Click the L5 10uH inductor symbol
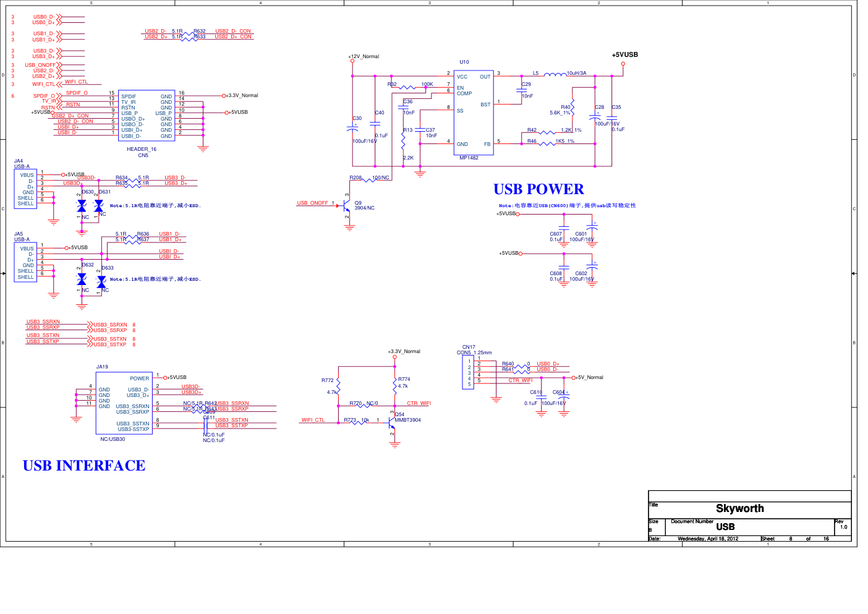 (x=555, y=75)
